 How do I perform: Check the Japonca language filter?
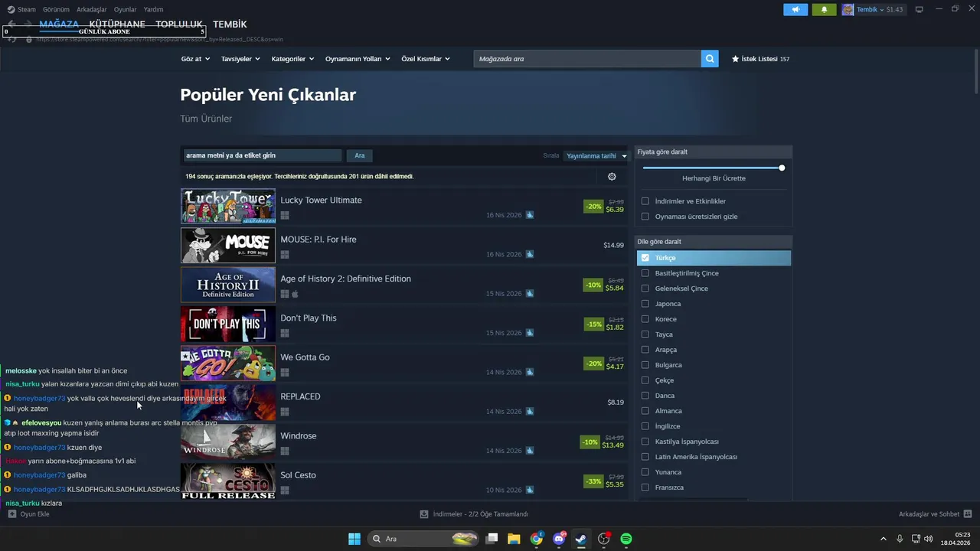pos(645,304)
